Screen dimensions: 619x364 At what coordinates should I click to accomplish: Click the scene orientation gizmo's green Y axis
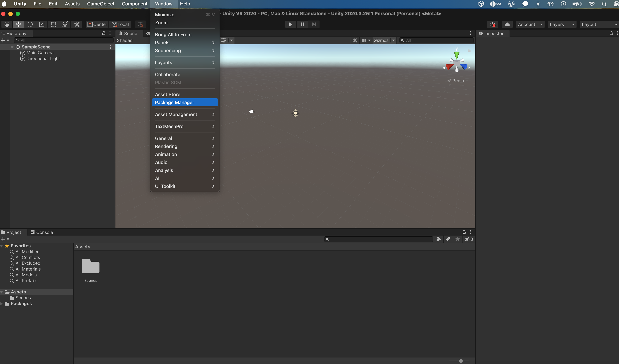456,54
